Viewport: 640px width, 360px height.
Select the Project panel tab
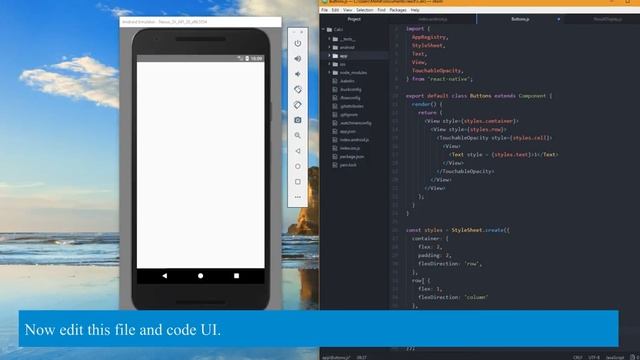click(354, 19)
